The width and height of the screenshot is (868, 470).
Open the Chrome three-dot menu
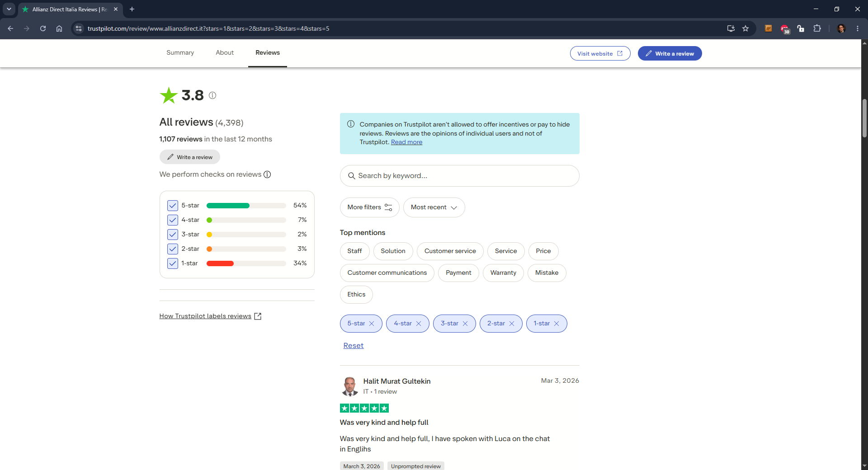tap(858, 28)
